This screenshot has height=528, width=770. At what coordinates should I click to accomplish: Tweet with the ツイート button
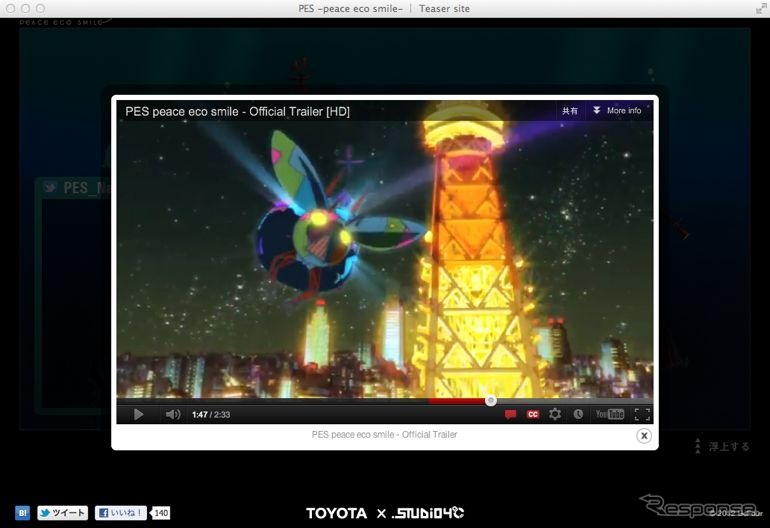63,513
